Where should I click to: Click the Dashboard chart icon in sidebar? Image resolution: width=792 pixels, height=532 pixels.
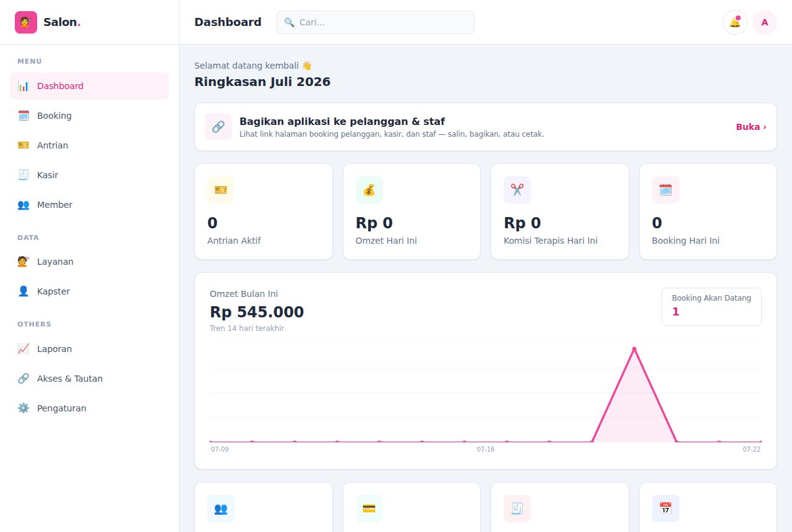coord(24,86)
